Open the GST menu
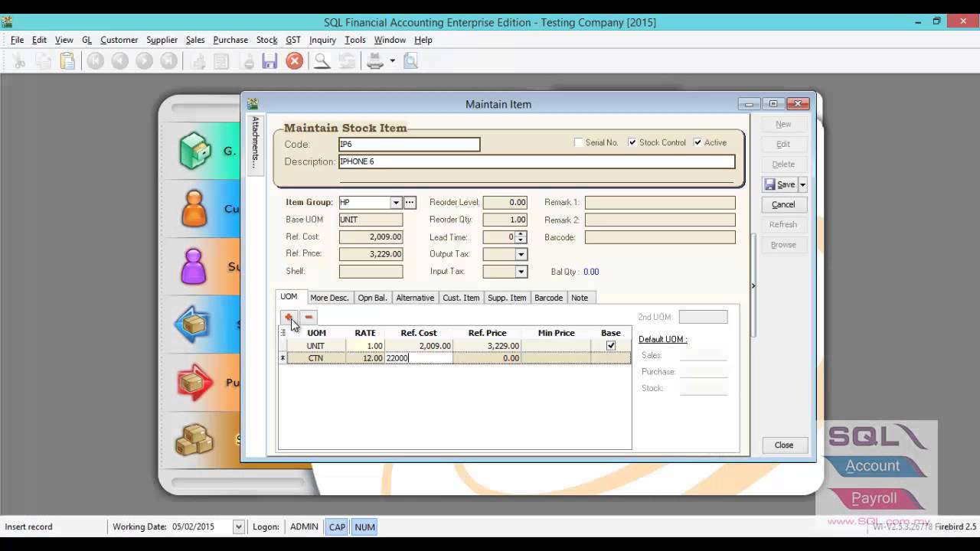980x551 pixels. point(292,40)
